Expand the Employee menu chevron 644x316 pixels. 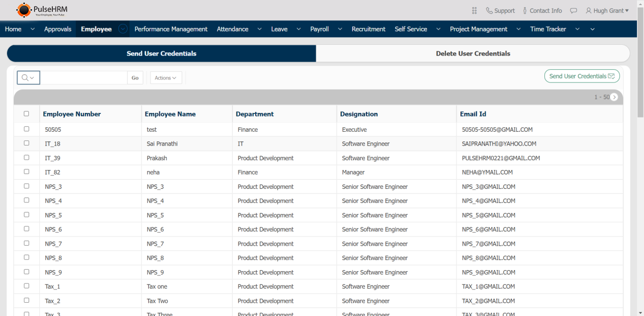coord(122,29)
